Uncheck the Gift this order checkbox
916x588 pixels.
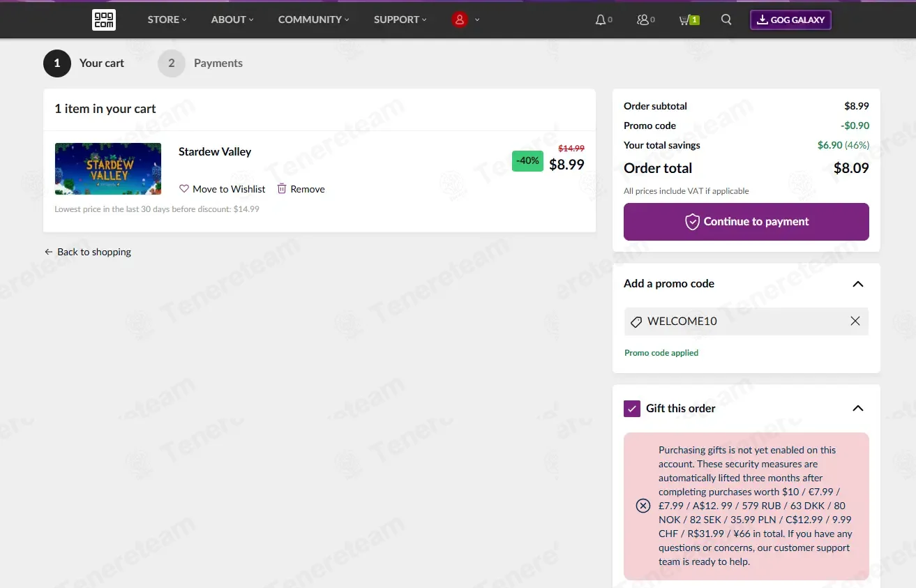pyautogui.click(x=632, y=409)
